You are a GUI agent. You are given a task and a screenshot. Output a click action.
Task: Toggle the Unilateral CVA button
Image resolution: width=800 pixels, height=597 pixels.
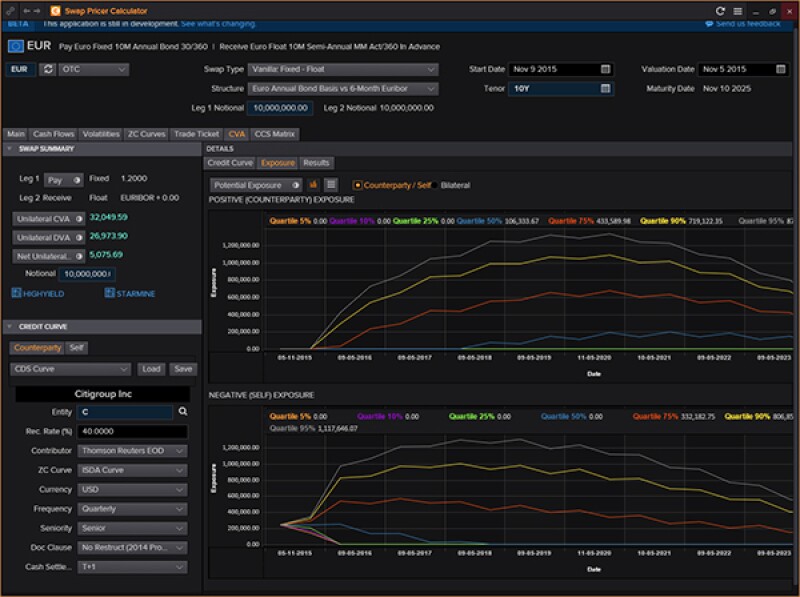tap(49, 219)
